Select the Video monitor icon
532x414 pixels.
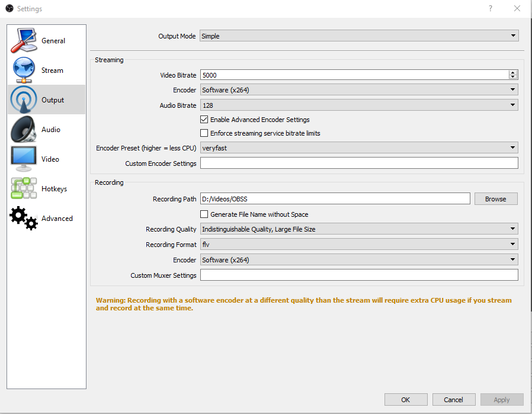point(24,159)
